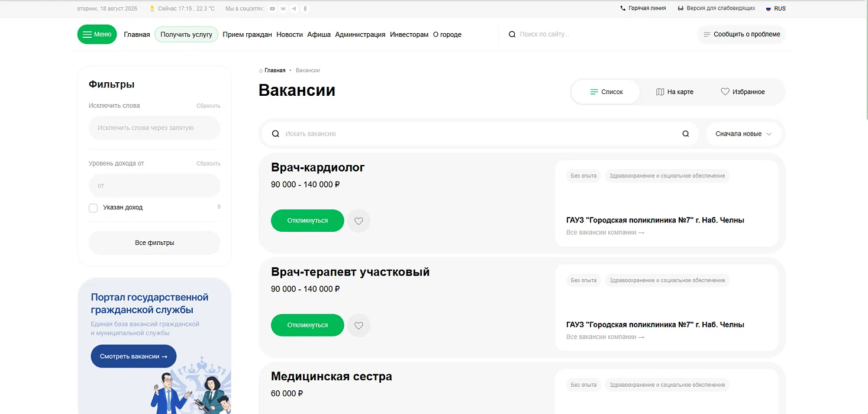Add Врач-кардиолог to favorites with heart
The image size is (868, 414).
(359, 221)
